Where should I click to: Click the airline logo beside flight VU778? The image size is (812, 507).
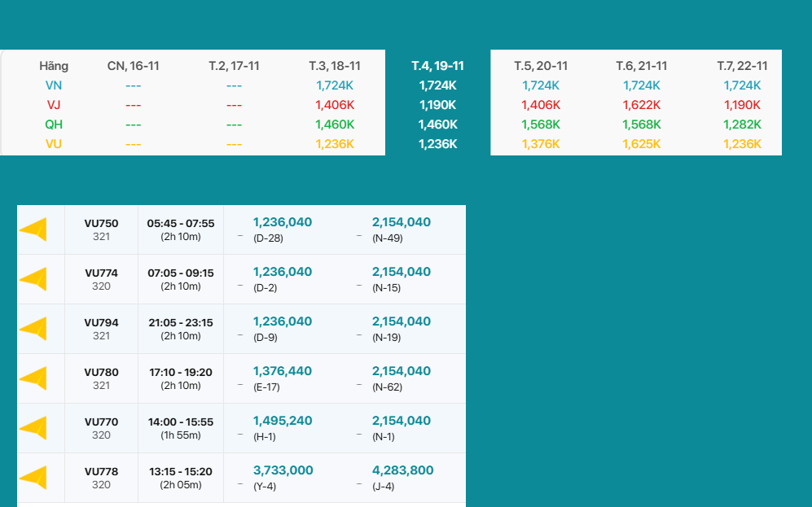click(33, 478)
